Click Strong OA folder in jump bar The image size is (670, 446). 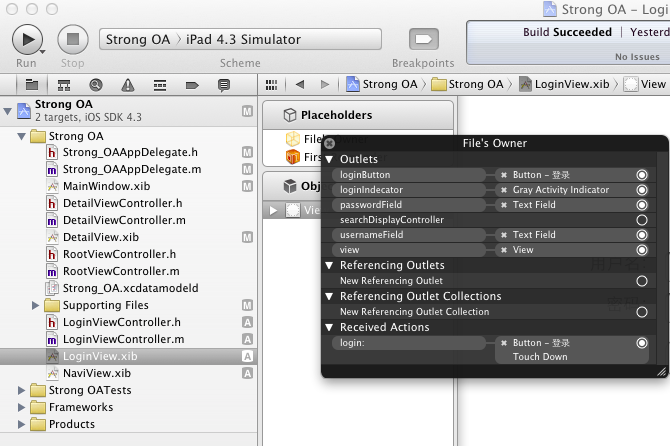coord(468,84)
